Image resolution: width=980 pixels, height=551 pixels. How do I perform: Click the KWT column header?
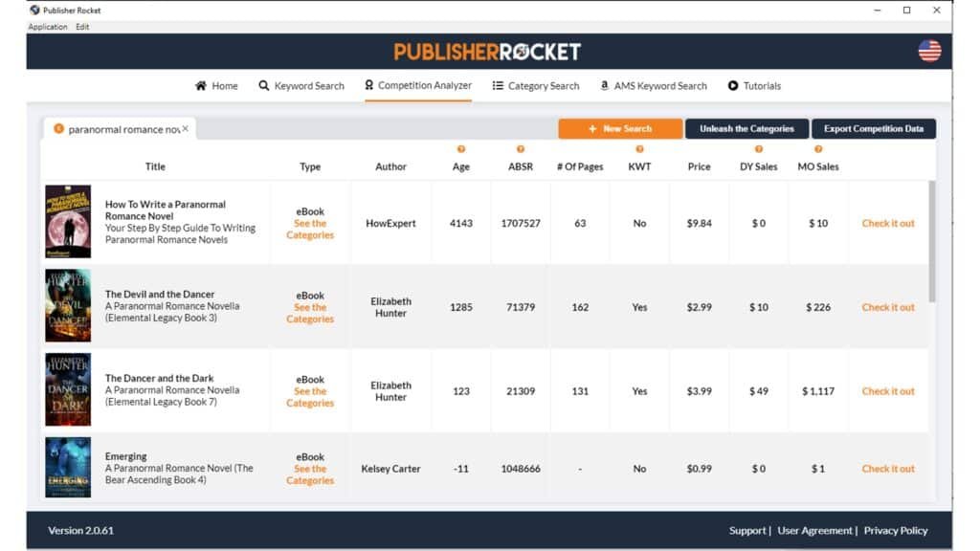coord(639,166)
